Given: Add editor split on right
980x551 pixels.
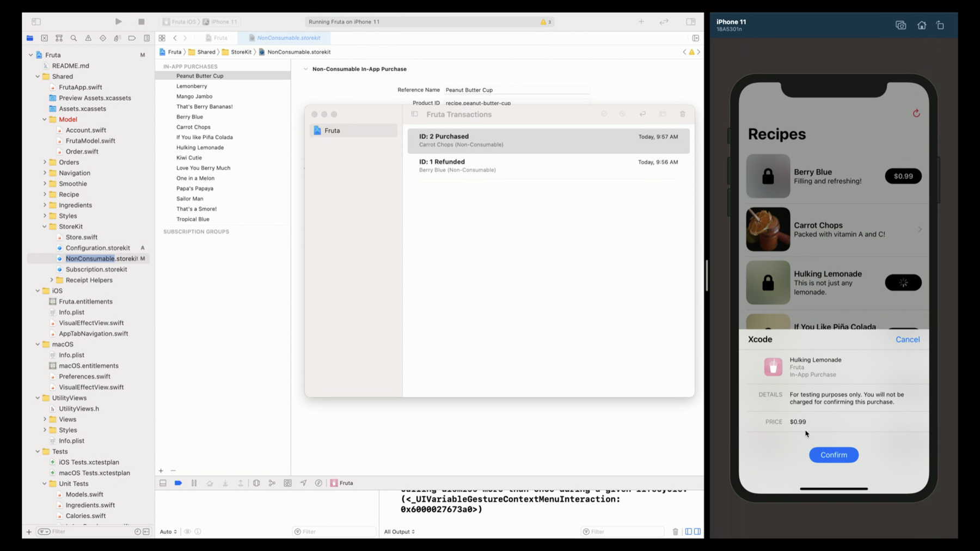Looking at the screenshot, I should point(696,38).
